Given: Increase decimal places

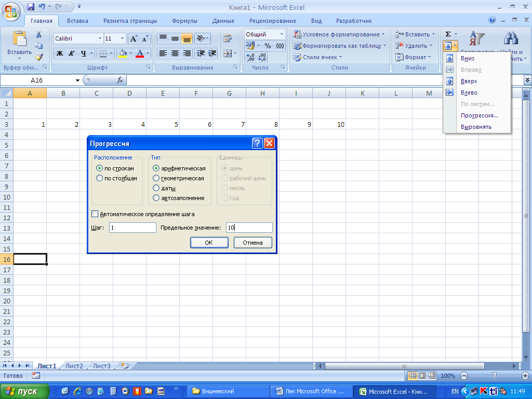Looking at the screenshot, I should point(250,57).
